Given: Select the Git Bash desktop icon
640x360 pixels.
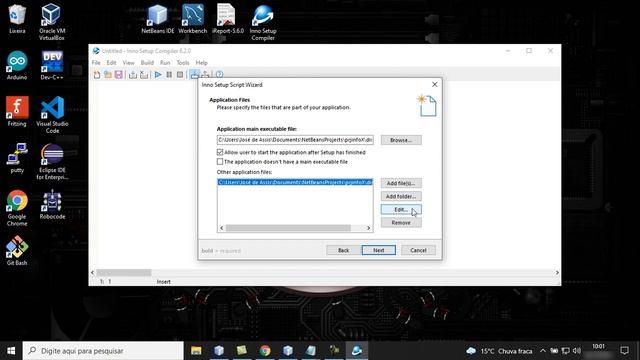Looking at the screenshot, I should tap(17, 251).
